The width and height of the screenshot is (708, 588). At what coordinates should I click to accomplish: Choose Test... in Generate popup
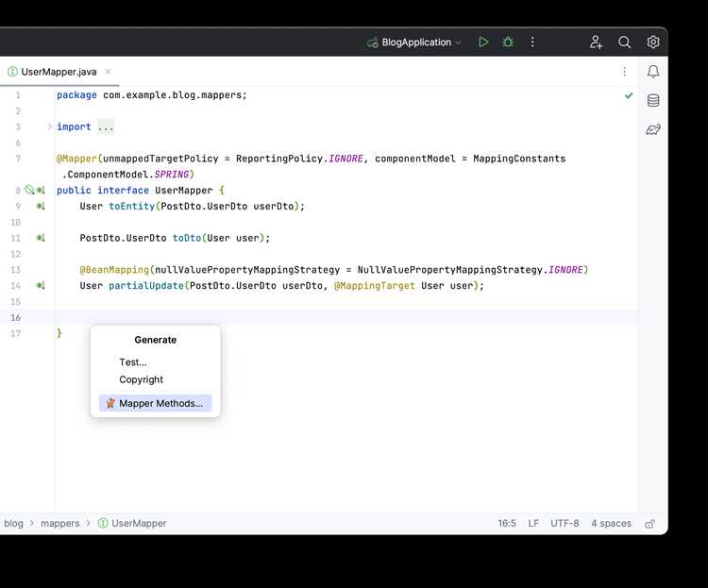pyautogui.click(x=133, y=362)
